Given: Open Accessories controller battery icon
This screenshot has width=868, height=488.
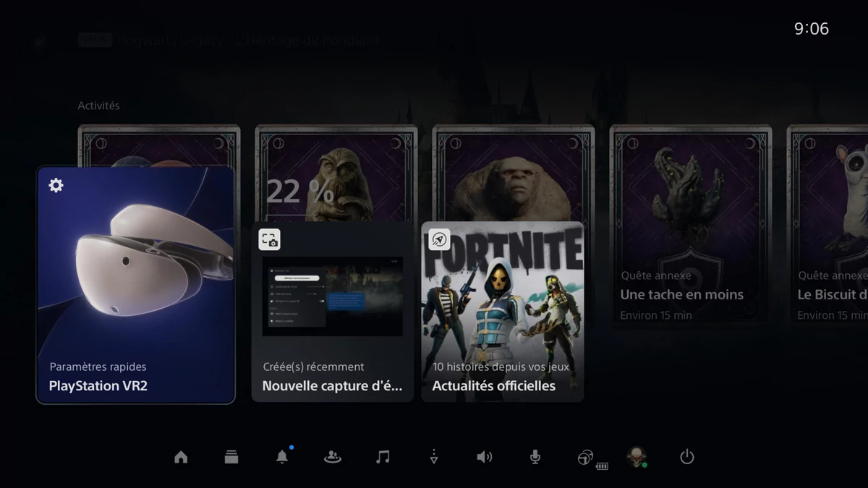Looking at the screenshot, I should (x=592, y=459).
